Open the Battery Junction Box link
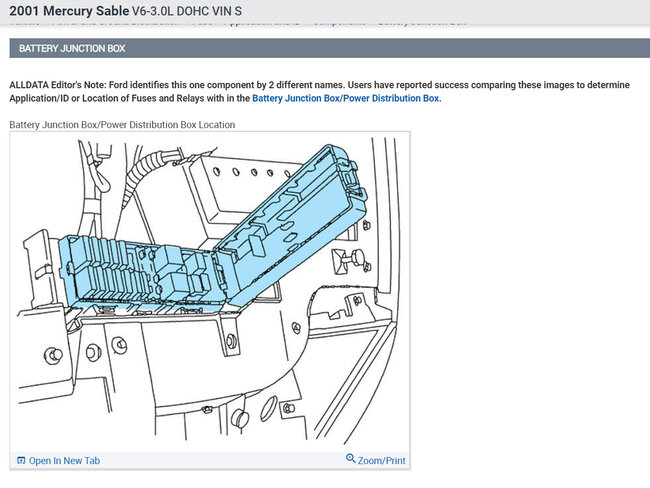The image size is (650, 488). pos(296,99)
